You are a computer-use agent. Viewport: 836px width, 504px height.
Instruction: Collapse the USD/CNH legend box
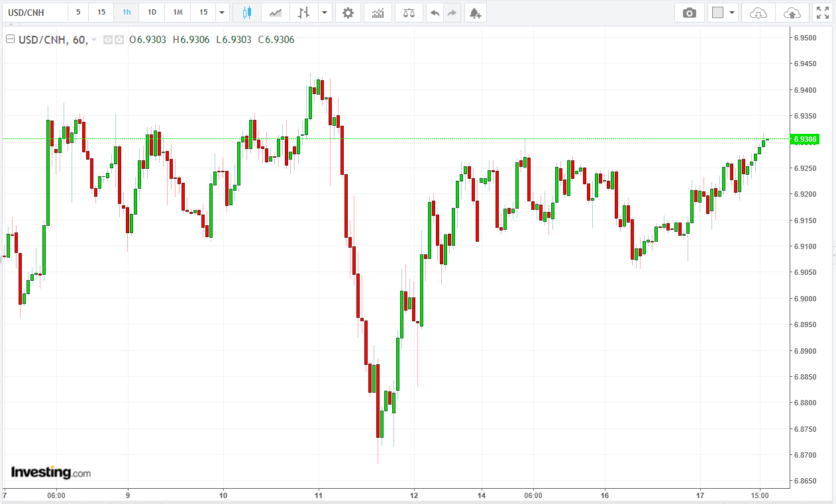[10, 39]
